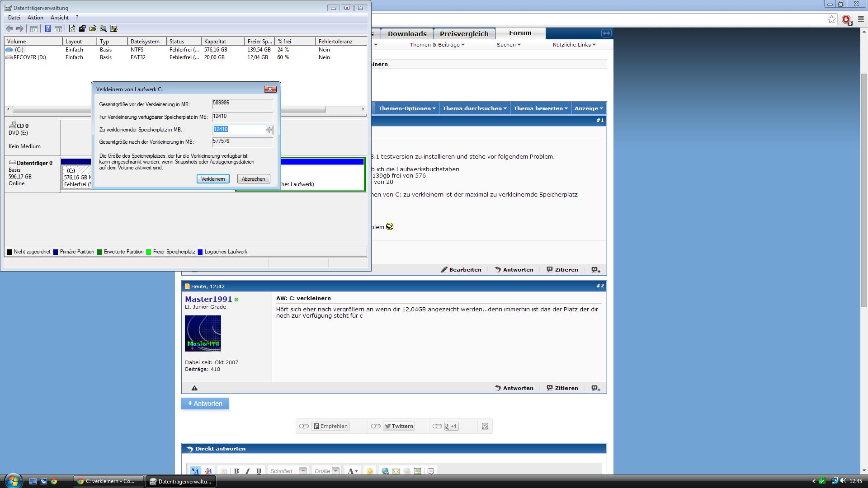Click the browser bookmark star icon
This screenshot has width=868, height=488.
pyautogui.click(x=831, y=19)
